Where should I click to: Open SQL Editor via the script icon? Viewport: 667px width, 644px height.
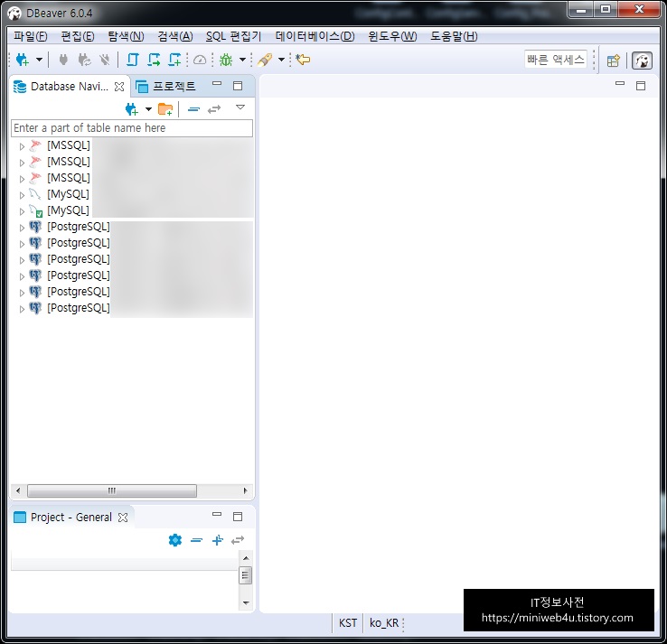point(133,60)
